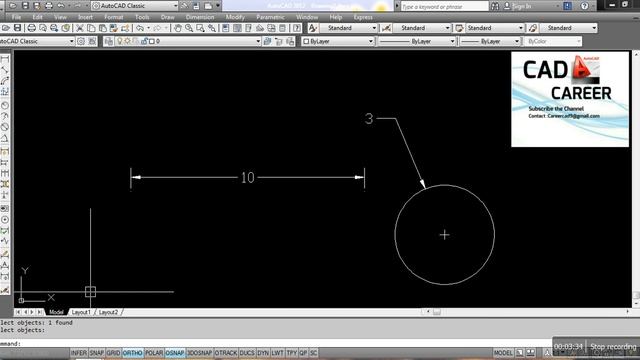Open the Format menu
Viewport: 640px width, 360px height.
(113, 17)
